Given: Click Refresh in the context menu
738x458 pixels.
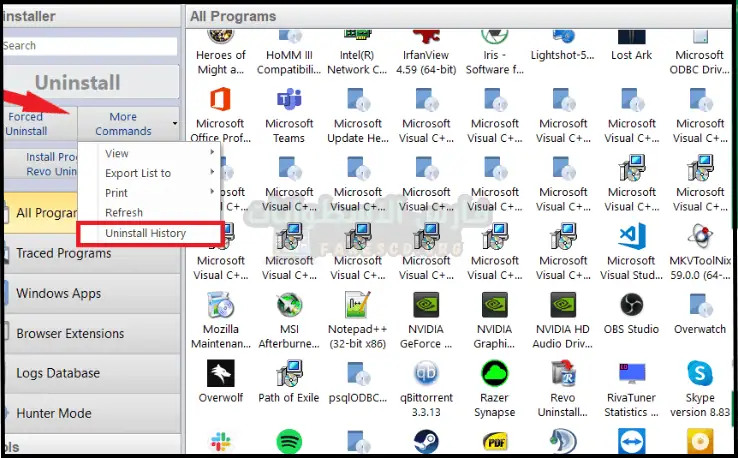Looking at the screenshot, I should pyautogui.click(x=125, y=213).
